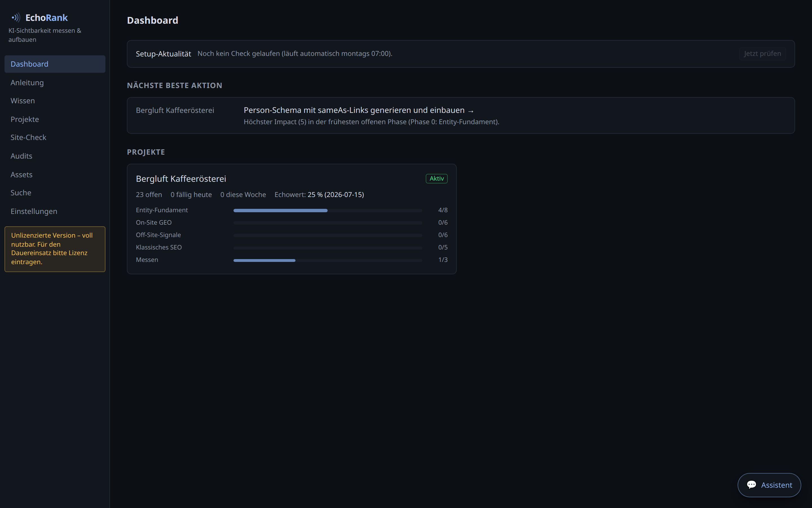Click the Klassisches SEO progress bar
The image size is (812, 508).
328,248
